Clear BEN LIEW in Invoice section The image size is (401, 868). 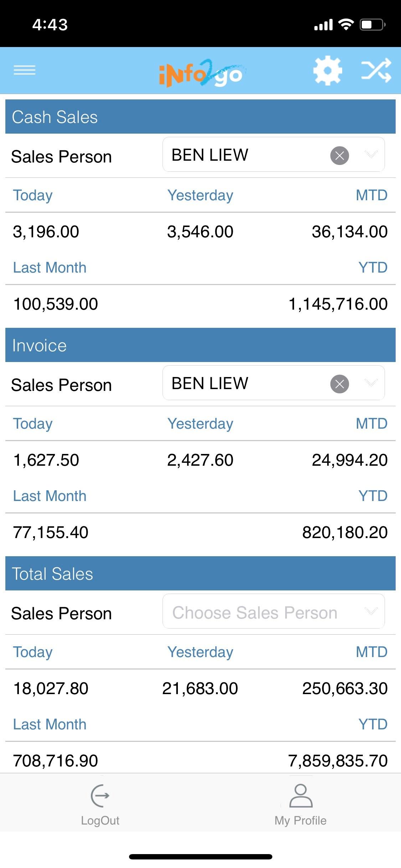(x=339, y=384)
